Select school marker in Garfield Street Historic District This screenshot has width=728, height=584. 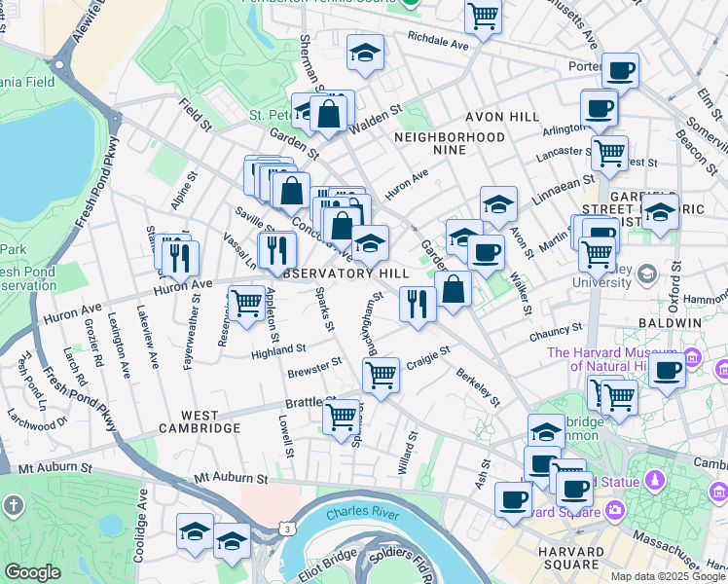tap(660, 214)
